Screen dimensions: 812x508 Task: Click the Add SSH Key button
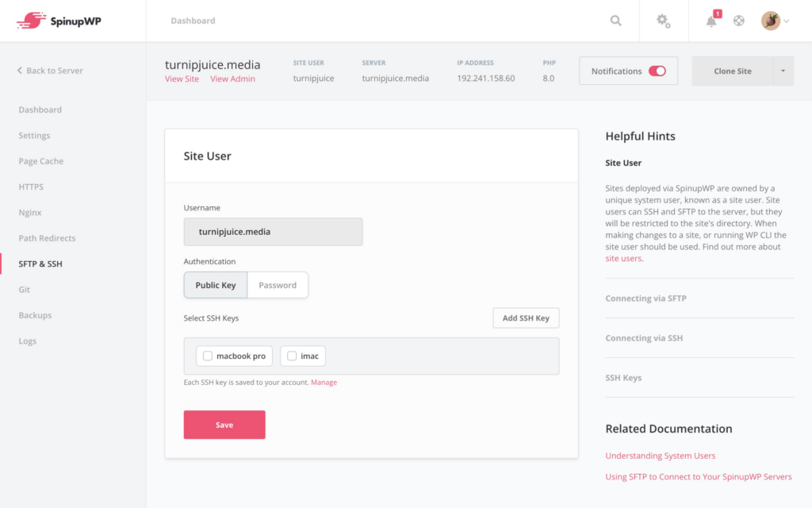click(x=526, y=317)
